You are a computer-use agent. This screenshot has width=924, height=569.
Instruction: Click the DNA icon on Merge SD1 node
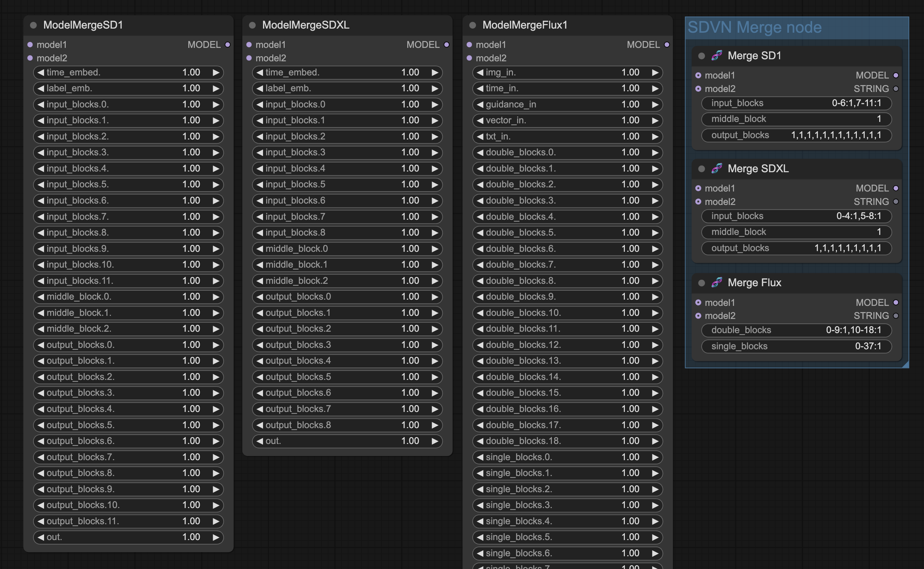716,56
